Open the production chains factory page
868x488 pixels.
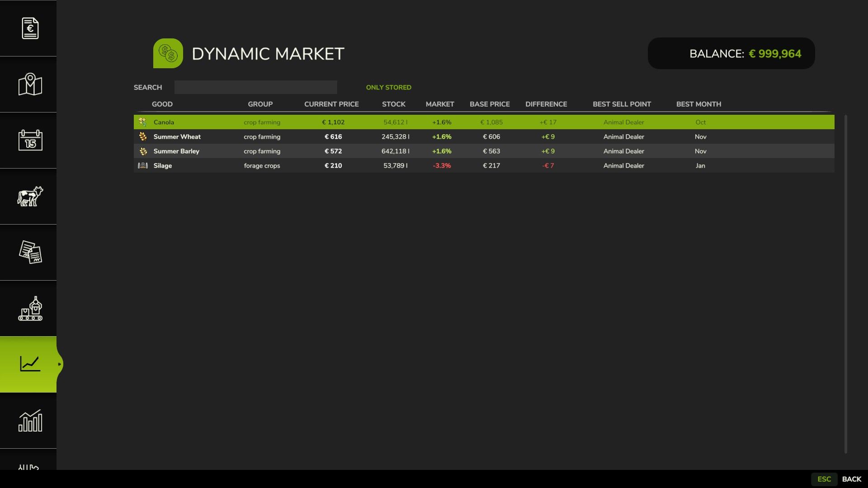pos(30,308)
